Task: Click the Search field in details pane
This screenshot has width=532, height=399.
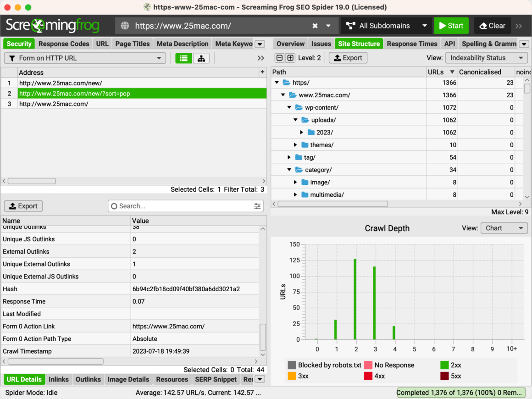Action: coord(186,206)
